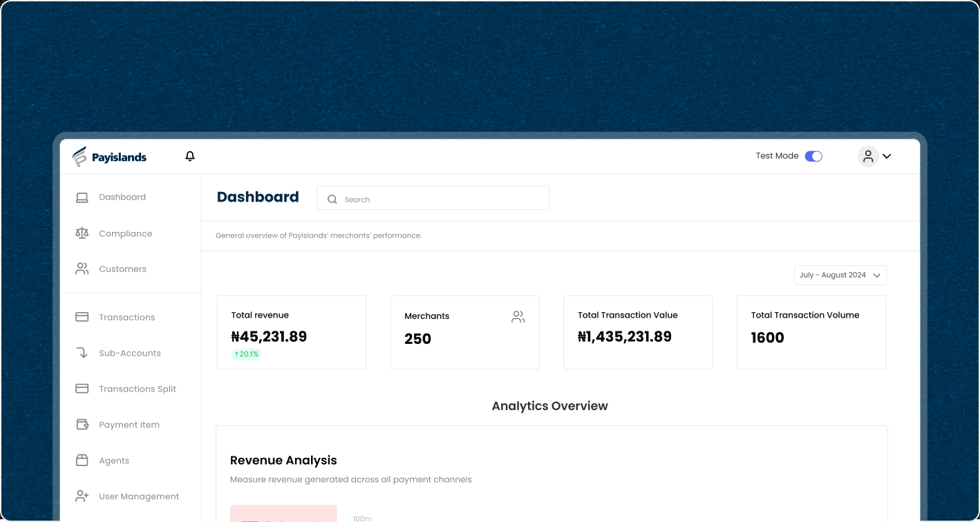The image size is (980, 522).
Task: Click the merchants icon on the Merchants card
Action: 518,316
